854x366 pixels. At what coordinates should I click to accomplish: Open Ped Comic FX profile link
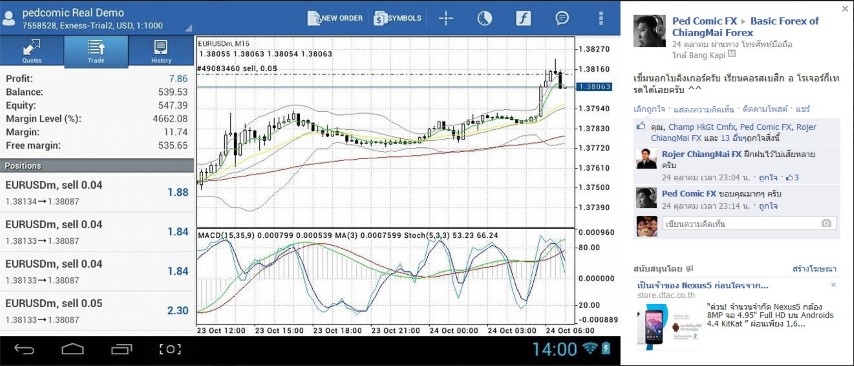point(704,21)
